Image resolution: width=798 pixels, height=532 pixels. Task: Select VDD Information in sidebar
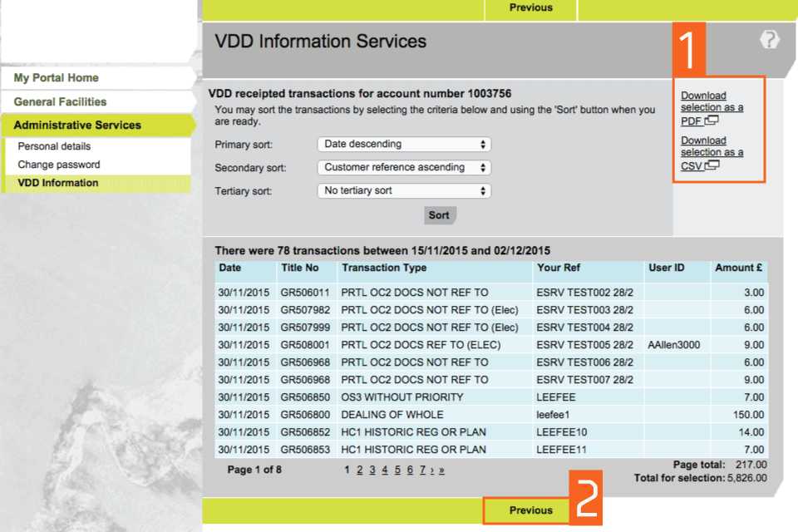[x=58, y=183]
